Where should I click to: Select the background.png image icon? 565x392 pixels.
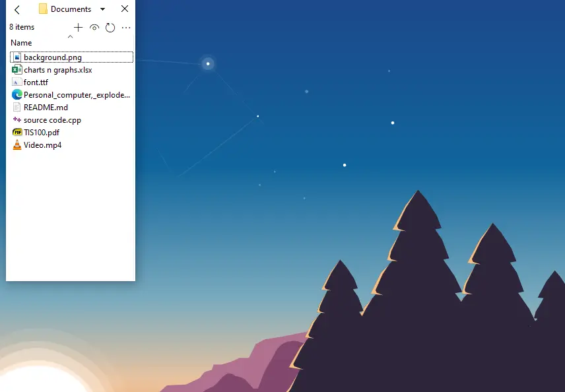coord(17,57)
